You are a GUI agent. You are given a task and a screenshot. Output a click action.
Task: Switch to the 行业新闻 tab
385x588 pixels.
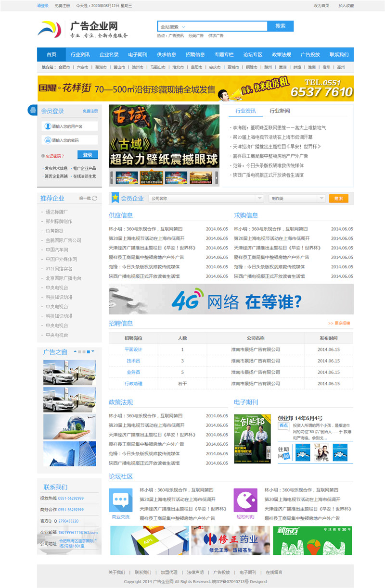280,111
